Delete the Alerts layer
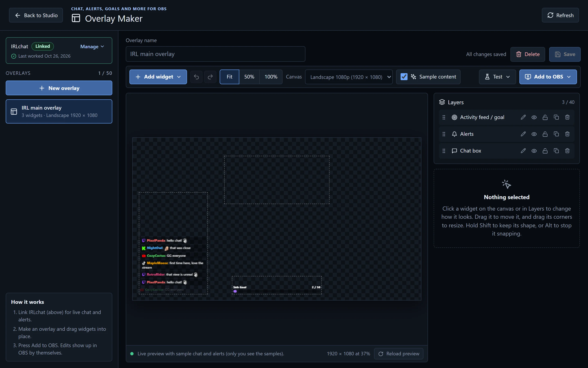Viewport: 588px width, 368px height. click(567, 134)
